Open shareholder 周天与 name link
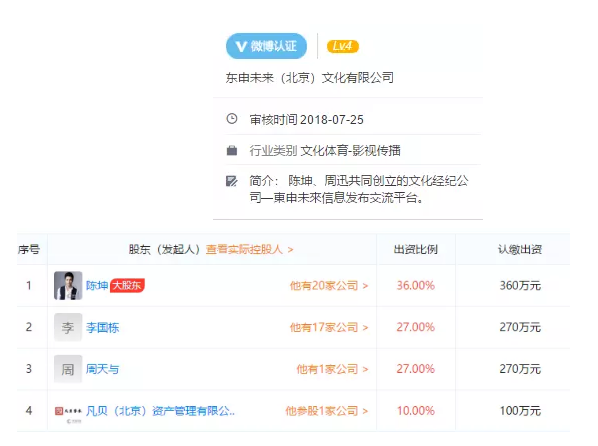This screenshot has width=598, height=446. tap(103, 369)
